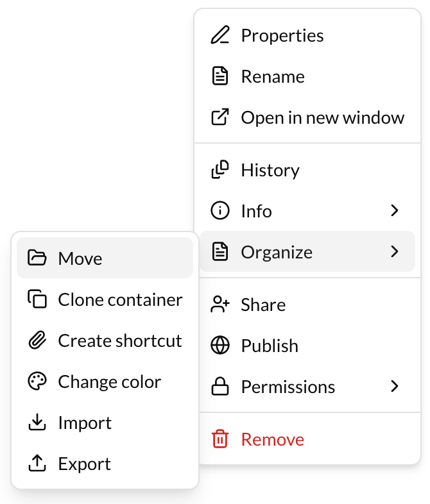Choose Publish from the menu
Viewport: 430px width, 504px height.
point(307,345)
